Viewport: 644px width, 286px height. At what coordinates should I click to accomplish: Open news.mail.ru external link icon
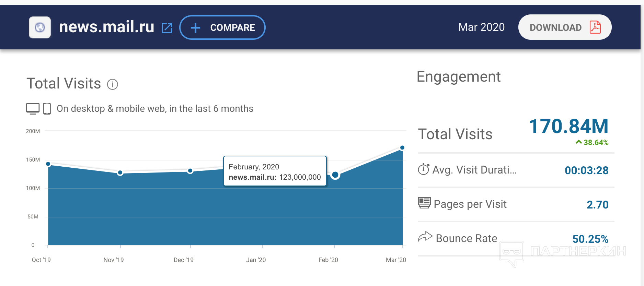click(x=167, y=28)
